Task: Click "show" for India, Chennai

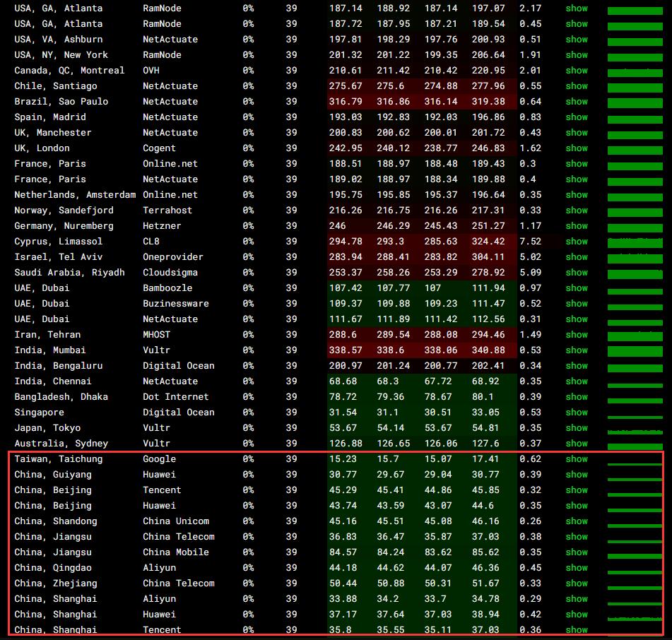Action: click(x=577, y=381)
